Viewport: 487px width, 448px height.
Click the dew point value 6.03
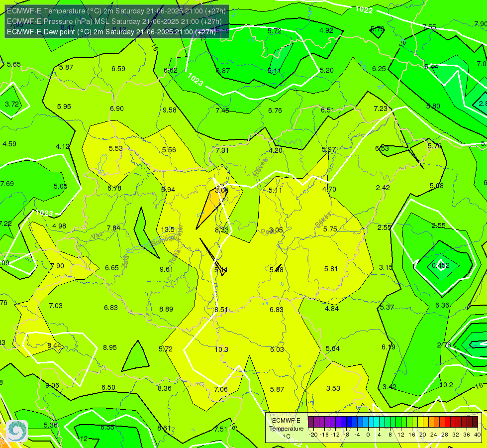tap(277, 349)
